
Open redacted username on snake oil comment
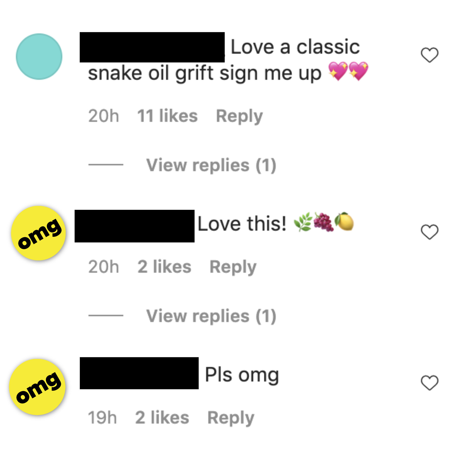tap(152, 47)
